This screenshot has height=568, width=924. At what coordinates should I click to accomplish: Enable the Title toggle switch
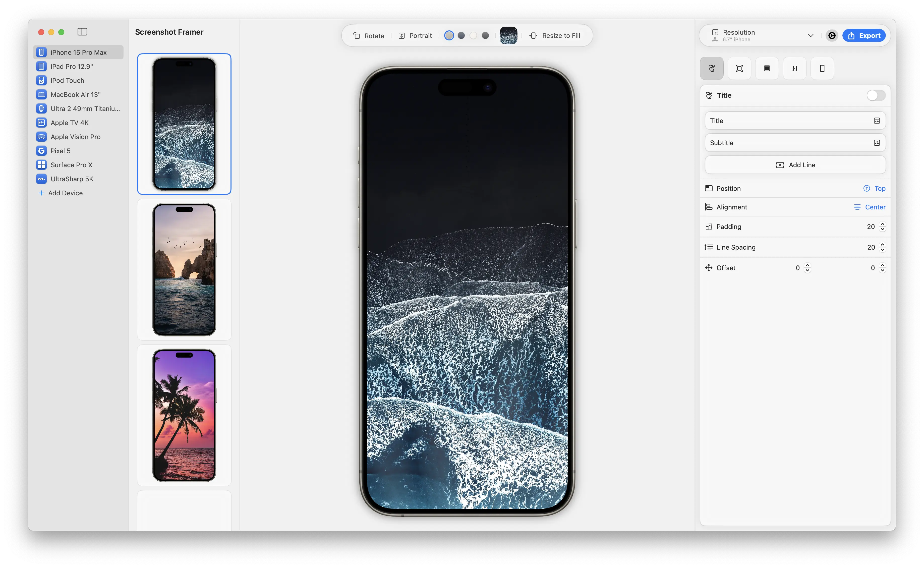point(876,95)
